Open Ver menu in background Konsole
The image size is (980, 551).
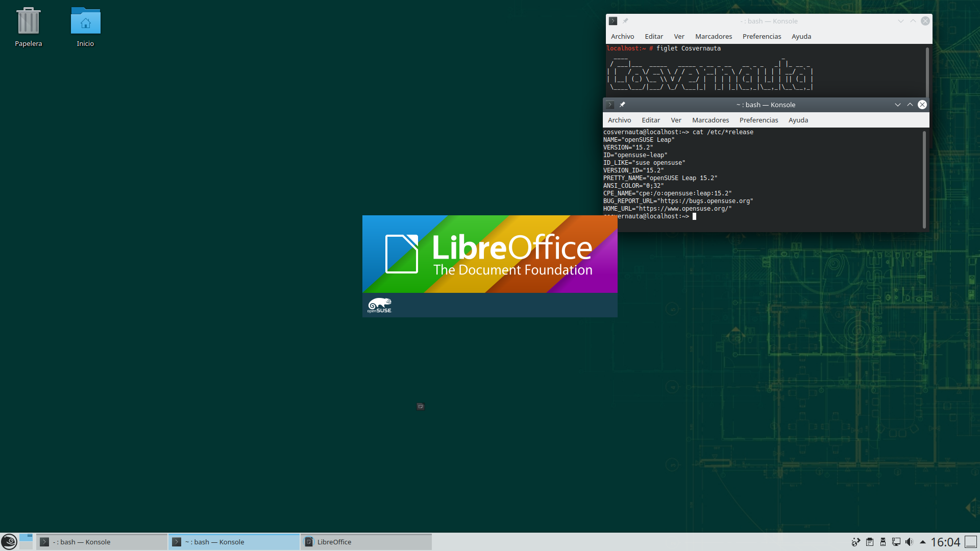(x=679, y=36)
